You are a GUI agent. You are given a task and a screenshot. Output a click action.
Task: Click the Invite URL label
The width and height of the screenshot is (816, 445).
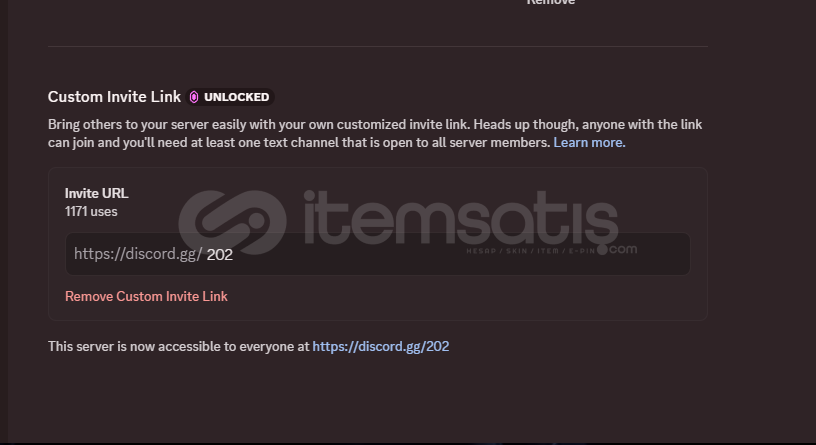(96, 193)
